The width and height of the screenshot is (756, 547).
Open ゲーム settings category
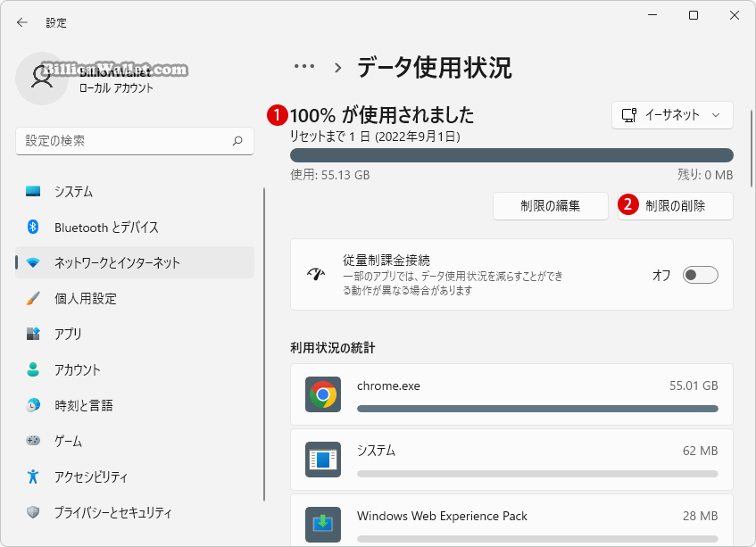135,441
